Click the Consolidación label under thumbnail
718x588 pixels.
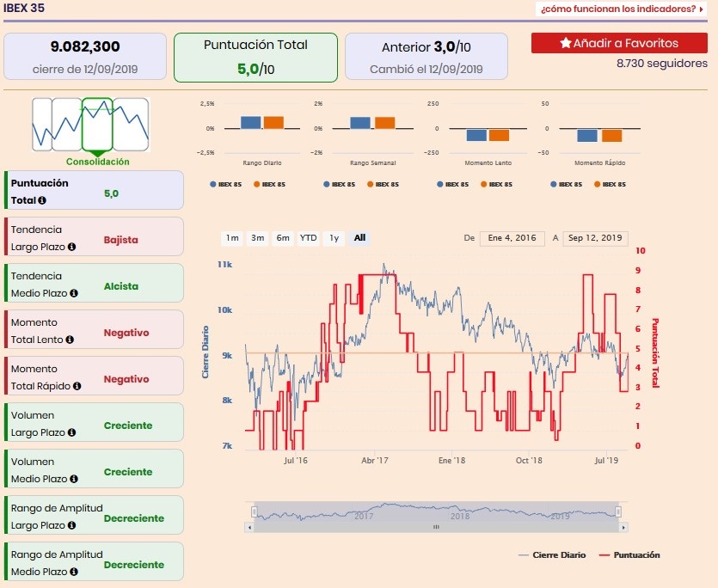click(97, 162)
